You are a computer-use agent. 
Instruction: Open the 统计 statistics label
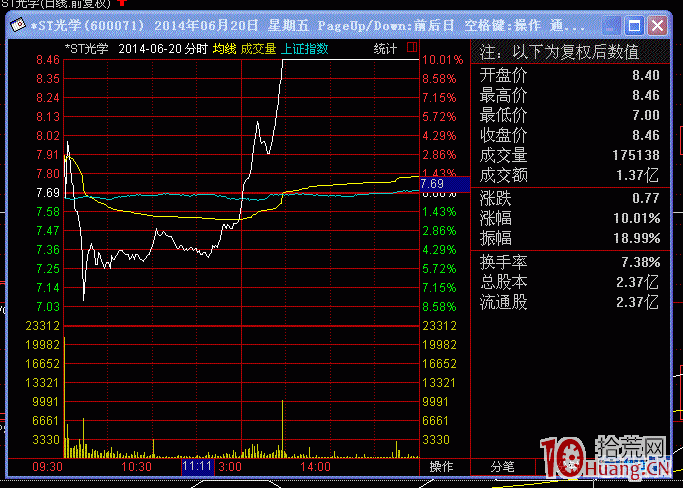click(x=385, y=49)
